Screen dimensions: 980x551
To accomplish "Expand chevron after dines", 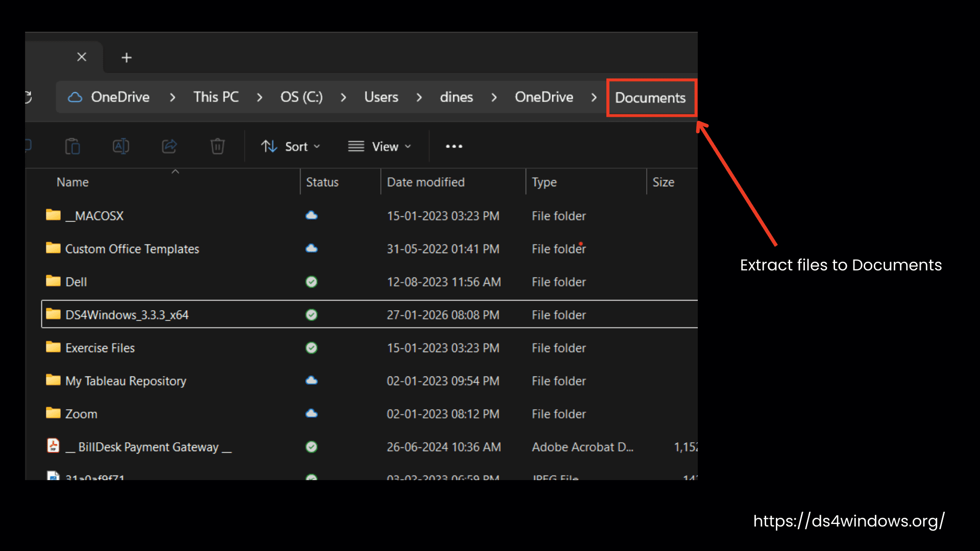I will click(494, 97).
